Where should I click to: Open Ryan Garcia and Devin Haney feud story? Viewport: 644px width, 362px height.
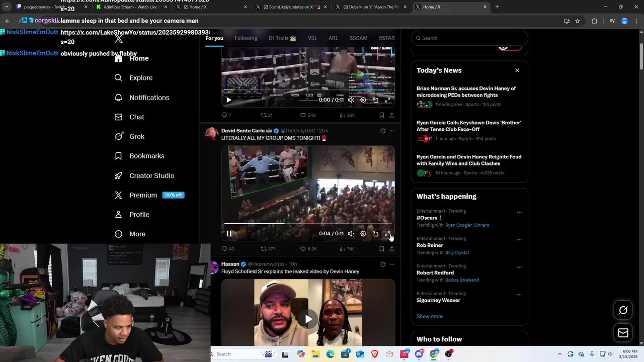(x=469, y=165)
